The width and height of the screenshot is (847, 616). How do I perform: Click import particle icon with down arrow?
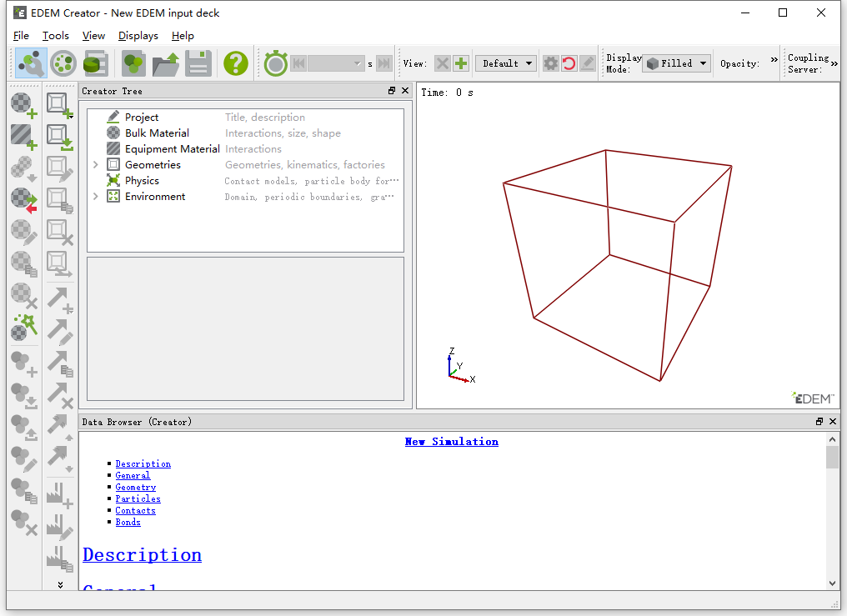24,396
